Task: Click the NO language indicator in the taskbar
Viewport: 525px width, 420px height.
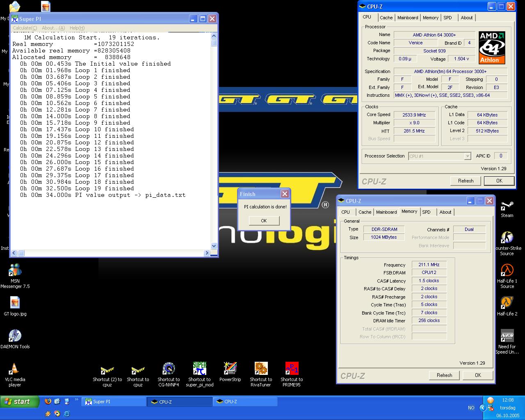Action: [x=471, y=408]
